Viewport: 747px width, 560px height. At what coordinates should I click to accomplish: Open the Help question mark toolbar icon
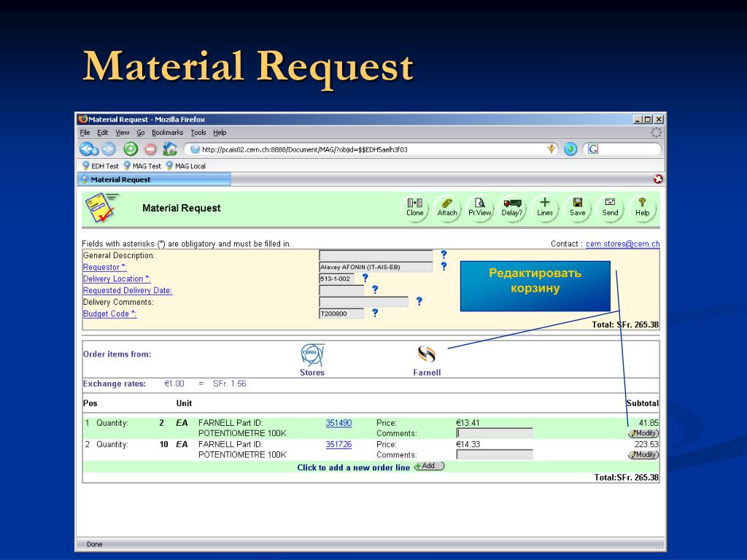coord(642,208)
